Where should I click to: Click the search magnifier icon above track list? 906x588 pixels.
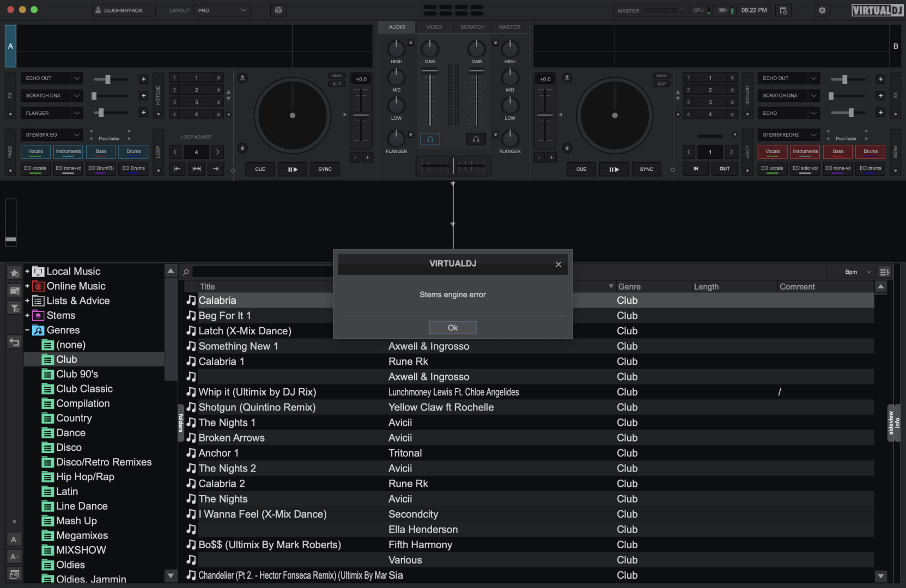pos(185,272)
